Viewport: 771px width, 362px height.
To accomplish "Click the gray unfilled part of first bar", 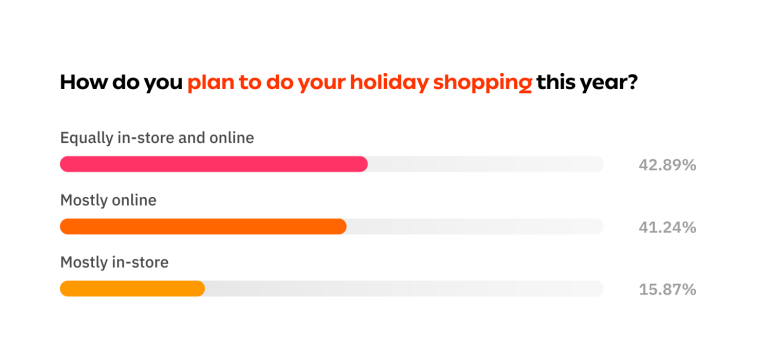I will [x=486, y=164].
